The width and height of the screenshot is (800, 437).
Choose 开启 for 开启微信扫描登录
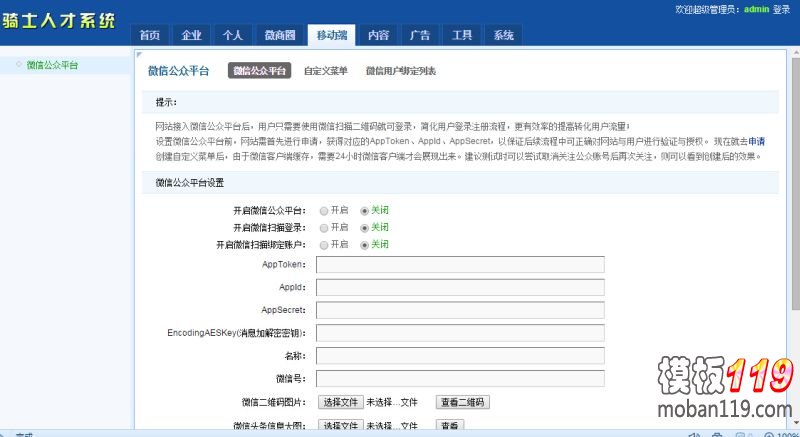coord(323,228)
